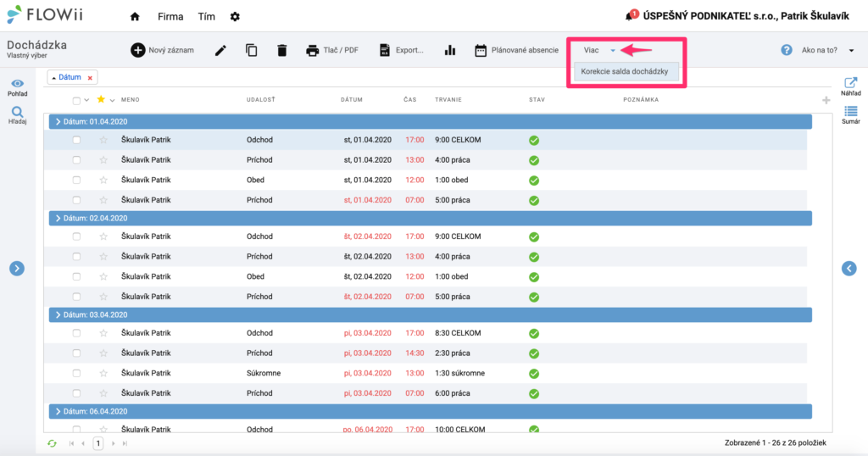
Task: Add a column with the plus icon
Action: [826, 100]
